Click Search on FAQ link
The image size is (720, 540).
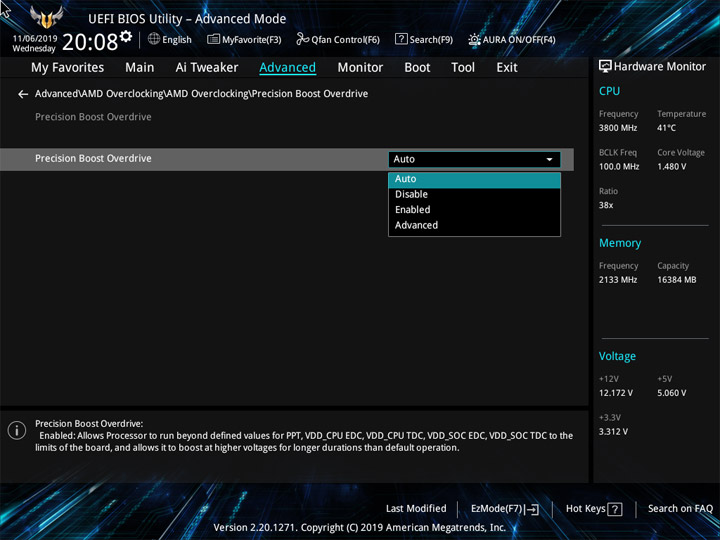tap(680, 509)
